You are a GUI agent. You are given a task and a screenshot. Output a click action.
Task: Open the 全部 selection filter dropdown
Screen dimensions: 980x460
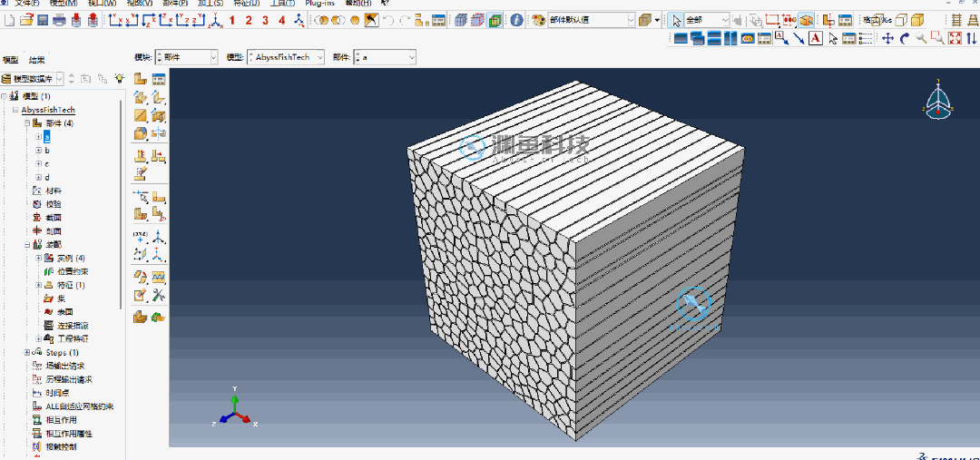coord(707,20)
